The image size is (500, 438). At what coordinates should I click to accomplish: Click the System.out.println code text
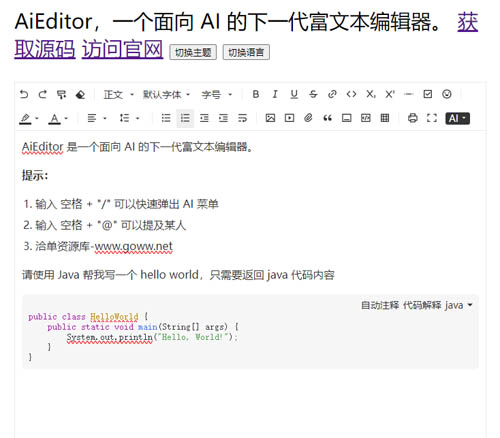pyautogui.click(x=109, y=337)
